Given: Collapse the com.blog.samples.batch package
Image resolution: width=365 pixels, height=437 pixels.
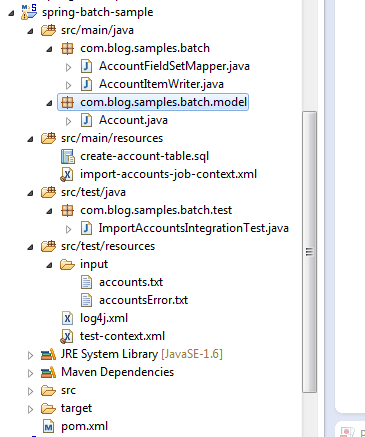Looking at the screenshot, I should point(49,49).
